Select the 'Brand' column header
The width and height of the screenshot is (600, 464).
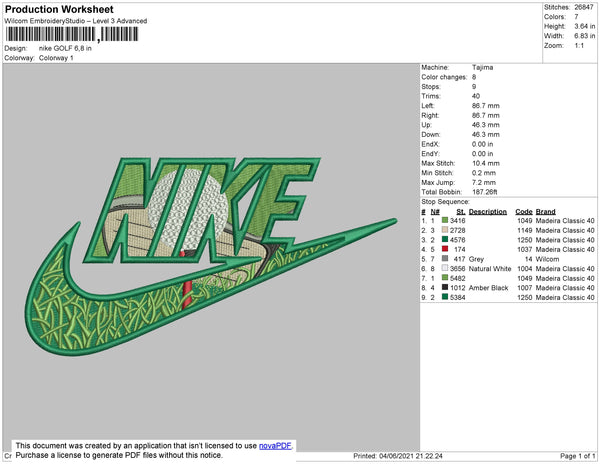pos(545,212)
